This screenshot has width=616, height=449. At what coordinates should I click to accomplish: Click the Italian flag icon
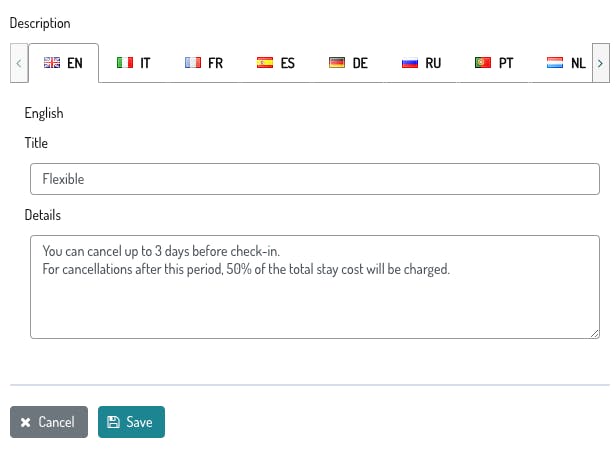[125, 63]
